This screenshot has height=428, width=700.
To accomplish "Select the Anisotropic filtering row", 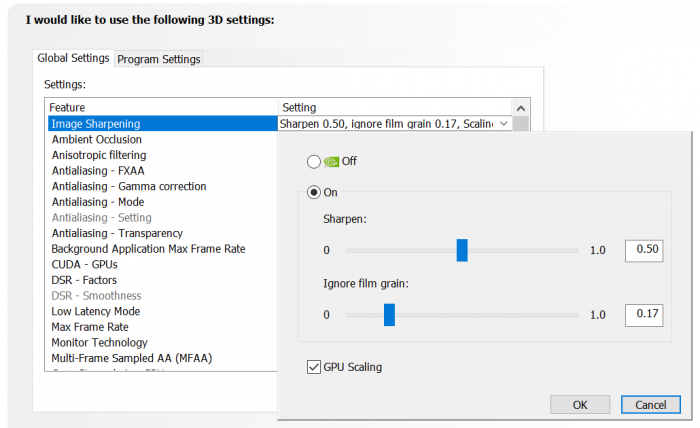I will [x=162, y=155].
